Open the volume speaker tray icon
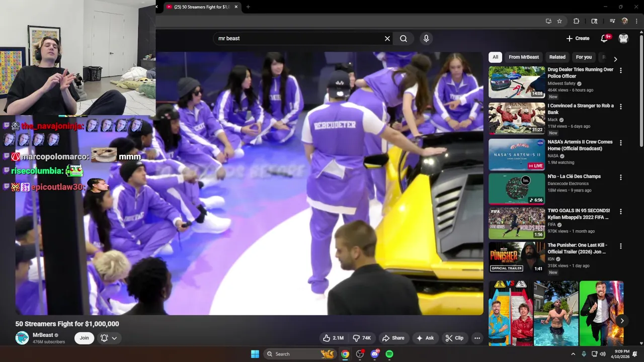644x362 pixels. pos(603,354)
